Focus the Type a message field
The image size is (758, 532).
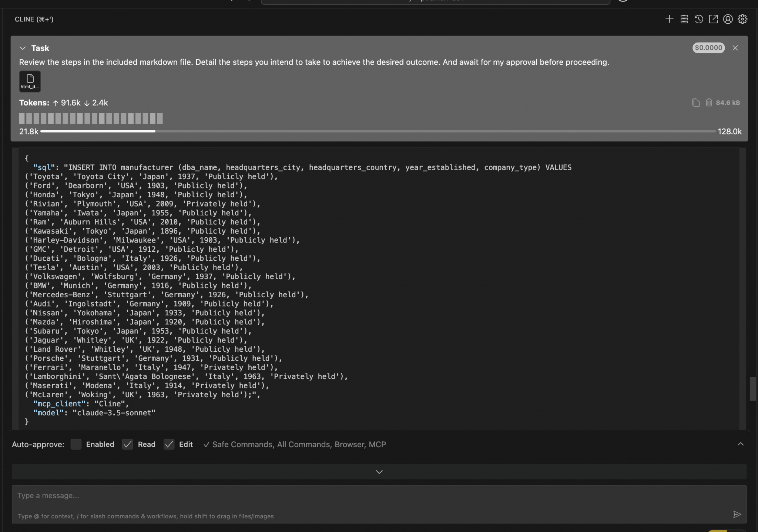(185, 495)
